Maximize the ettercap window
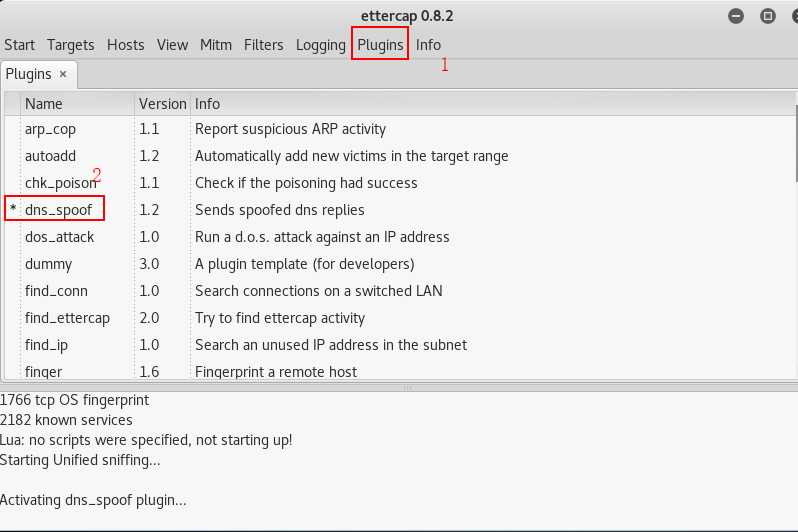Screen dimensions: 798x532 [x=767, y=16]
